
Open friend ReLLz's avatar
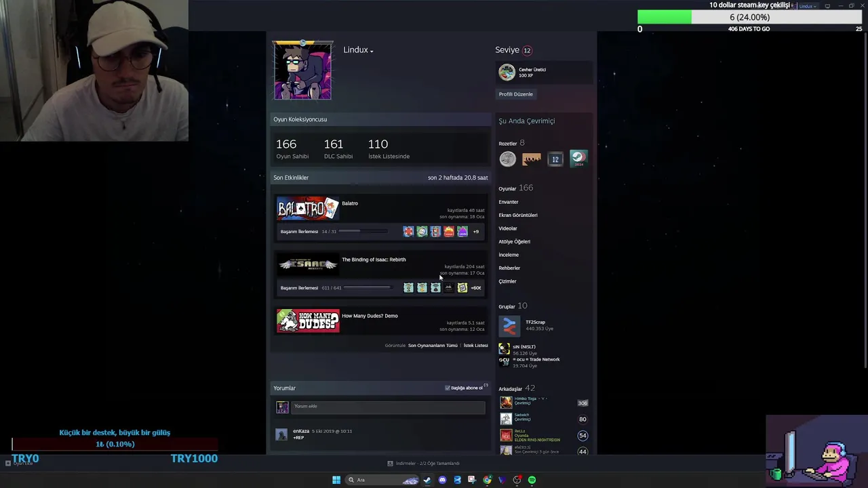click(506, 435)
